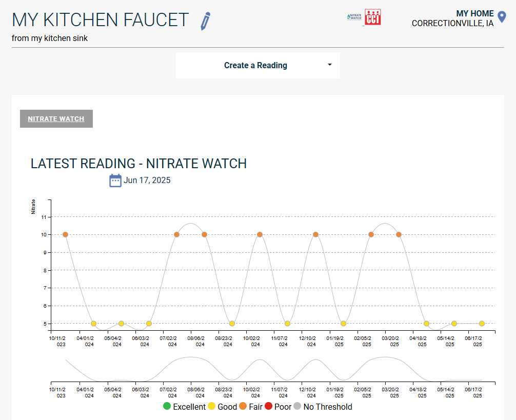
Task: Click the orange data point for 10/11/2023
Action: click(66, 234)
